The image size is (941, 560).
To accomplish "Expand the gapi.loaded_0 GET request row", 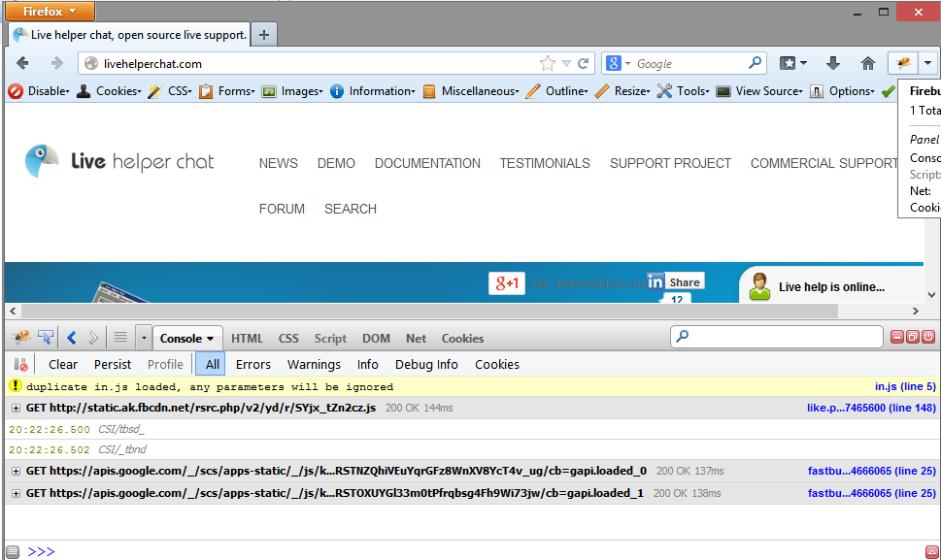I will [x=16, y=471].
